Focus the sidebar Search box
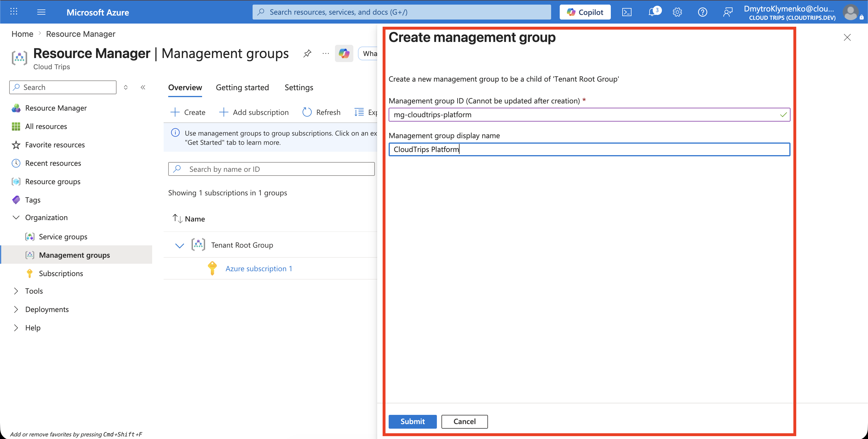 tap(63, 87)
